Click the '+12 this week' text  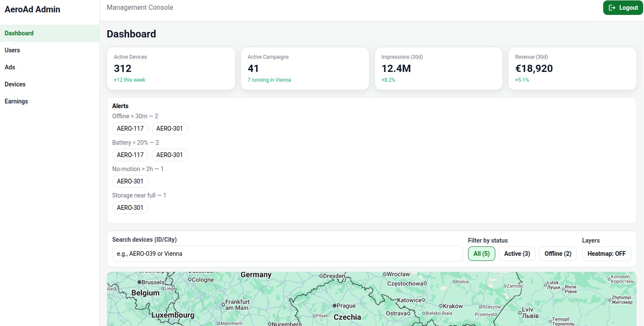(130, 80)
